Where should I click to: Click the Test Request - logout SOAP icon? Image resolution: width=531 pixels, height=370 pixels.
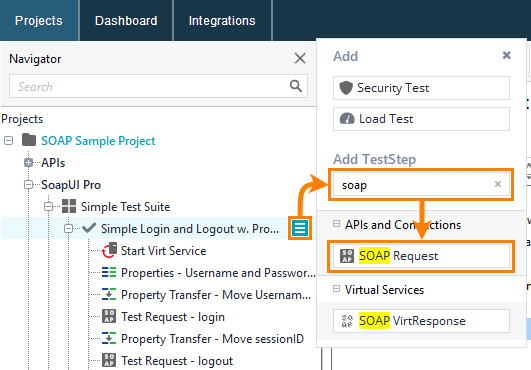click(109, 360)
